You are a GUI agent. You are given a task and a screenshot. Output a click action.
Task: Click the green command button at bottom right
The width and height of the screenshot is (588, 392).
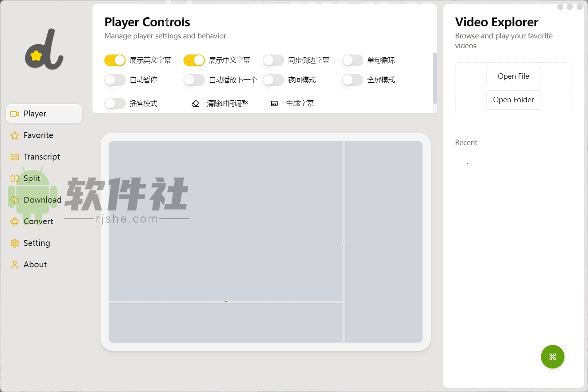coord(552,357)
